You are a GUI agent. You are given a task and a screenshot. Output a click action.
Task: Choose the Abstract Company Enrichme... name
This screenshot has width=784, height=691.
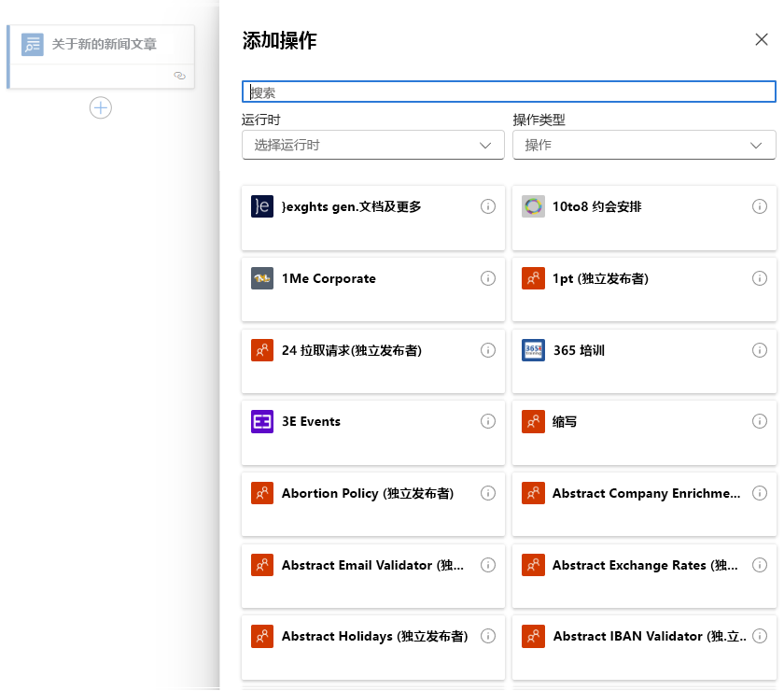click(647, 494)
